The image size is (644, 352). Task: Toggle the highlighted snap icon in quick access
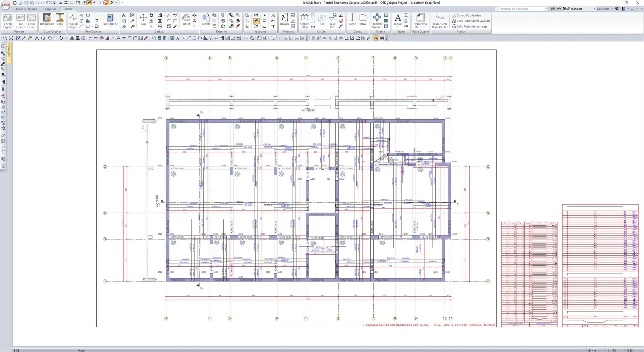[x=89, y=3]
